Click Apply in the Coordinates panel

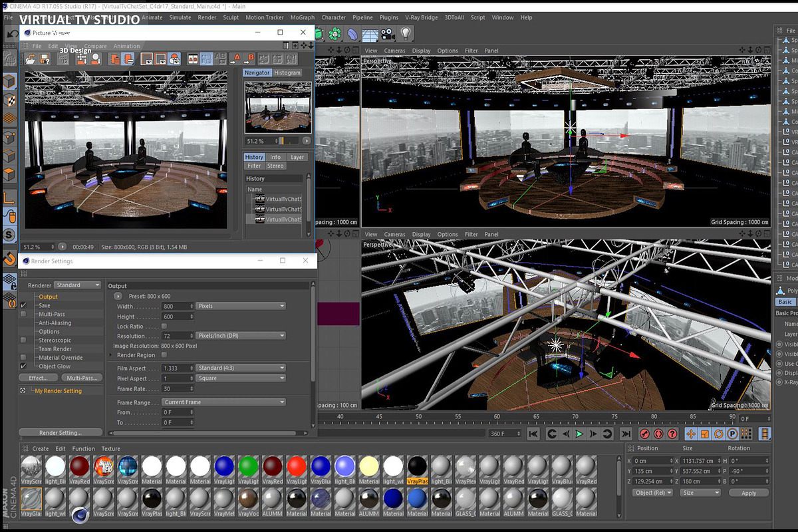pyautogui.click(x=749, y=492)
